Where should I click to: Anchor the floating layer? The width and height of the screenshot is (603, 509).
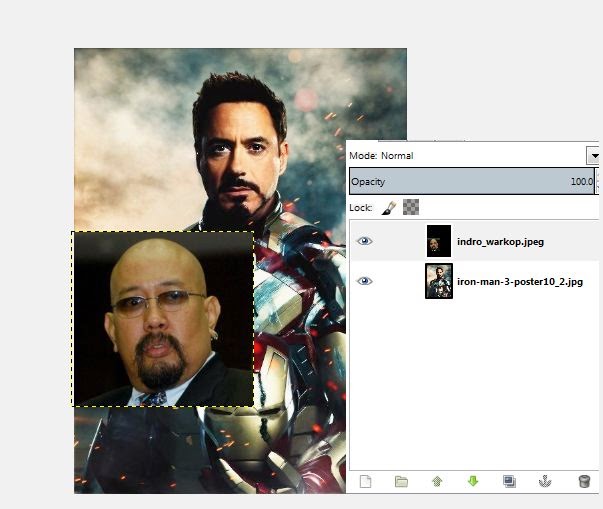click(x=545, y=481)
